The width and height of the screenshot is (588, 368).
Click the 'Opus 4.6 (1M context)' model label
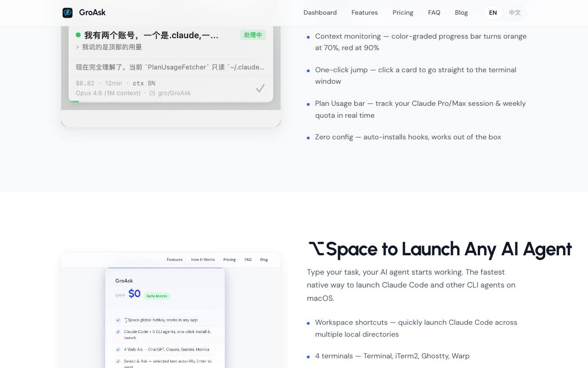[x=108, y=93]
